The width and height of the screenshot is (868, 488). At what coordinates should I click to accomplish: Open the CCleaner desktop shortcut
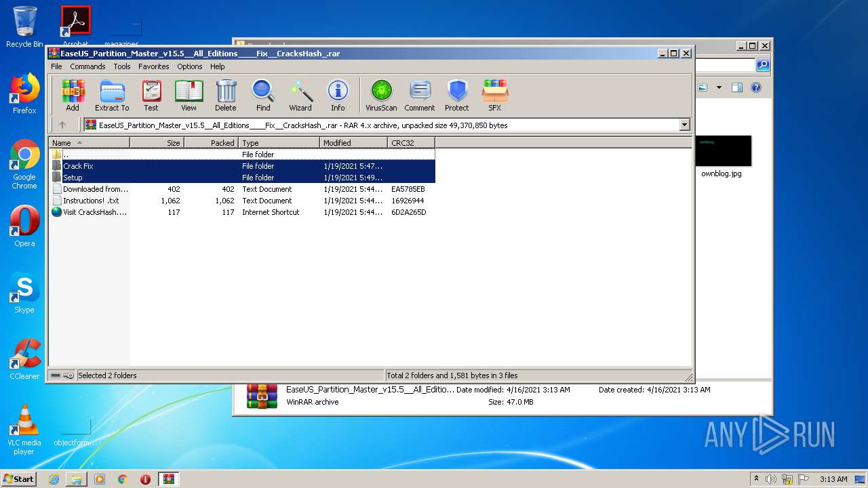pos(24,359)
